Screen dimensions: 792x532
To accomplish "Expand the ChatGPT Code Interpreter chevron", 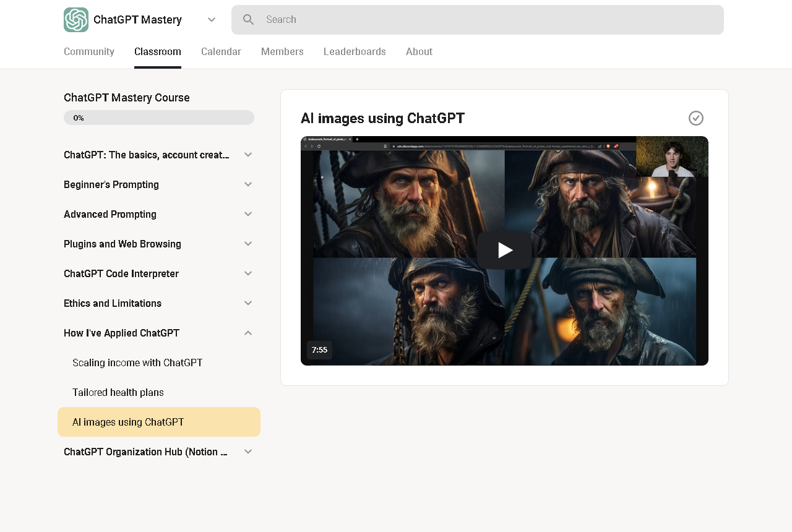I will coord(248,273).
